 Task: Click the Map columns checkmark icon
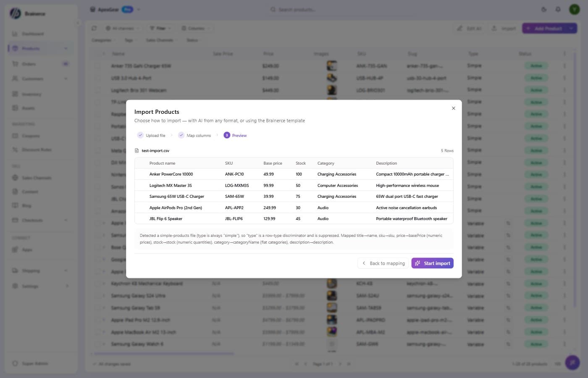pyautogui.click(x=181, y=135)
